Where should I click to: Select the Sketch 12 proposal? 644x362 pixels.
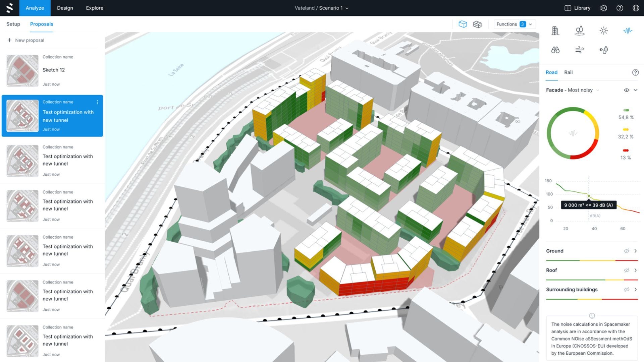point(52,70)
